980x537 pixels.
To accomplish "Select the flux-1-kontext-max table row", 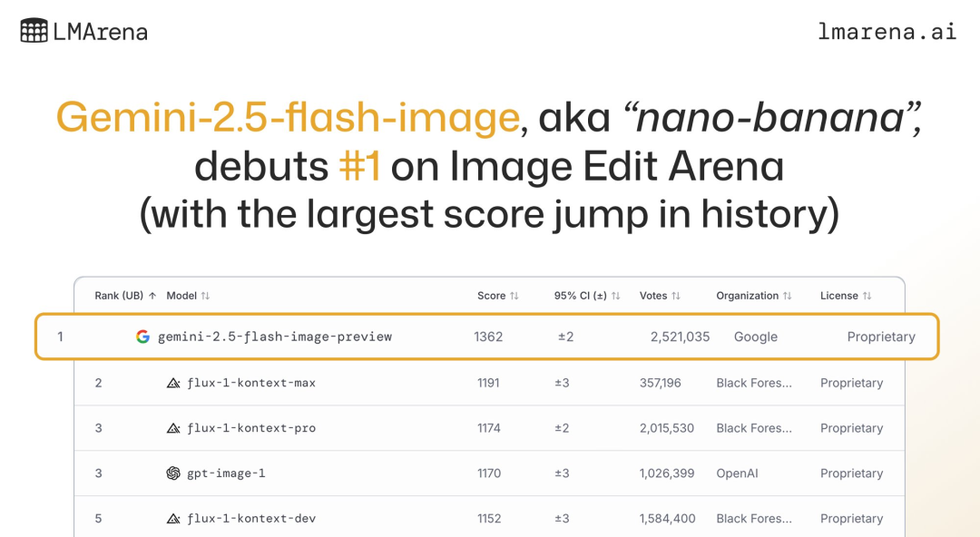I will click(x=489, y=383).
